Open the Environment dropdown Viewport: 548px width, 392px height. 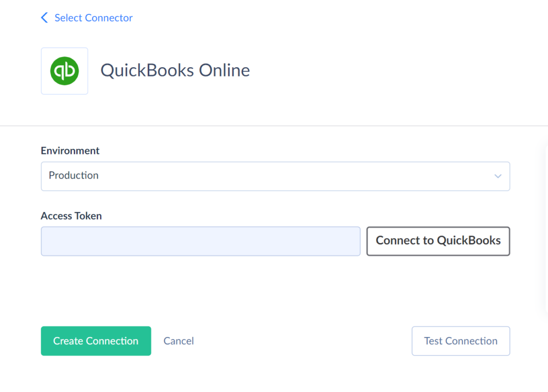coord(275,176)
